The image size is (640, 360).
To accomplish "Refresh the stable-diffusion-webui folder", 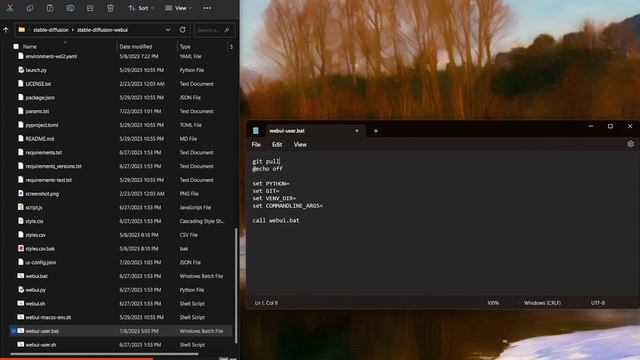I will (182, 30).
